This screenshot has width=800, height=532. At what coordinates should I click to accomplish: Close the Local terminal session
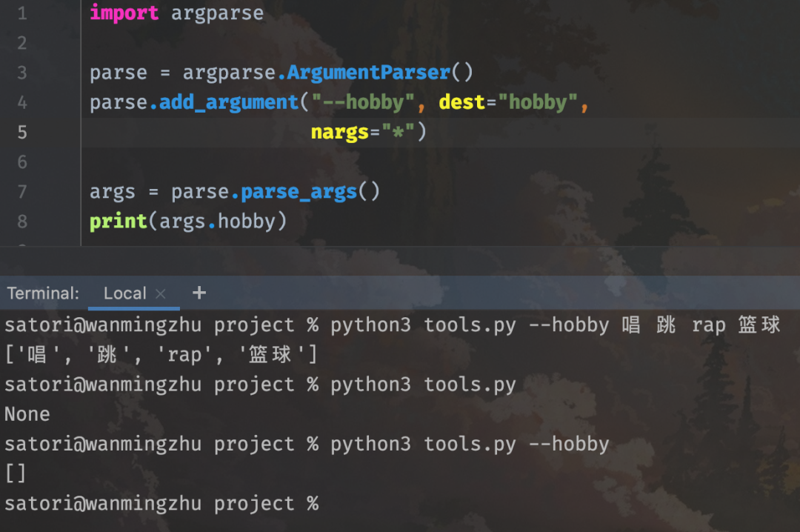(x=161, y=293)
